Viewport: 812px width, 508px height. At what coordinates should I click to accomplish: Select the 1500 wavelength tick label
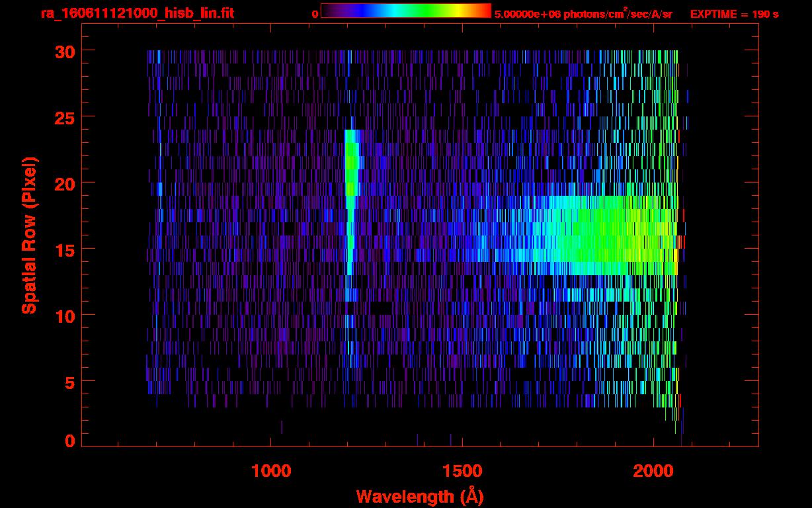tap(462, 470)
